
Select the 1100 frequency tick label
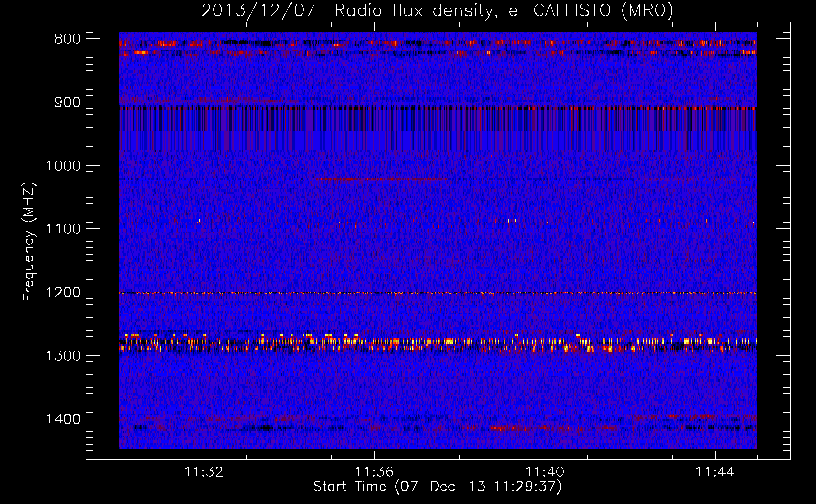click(63, 229)
